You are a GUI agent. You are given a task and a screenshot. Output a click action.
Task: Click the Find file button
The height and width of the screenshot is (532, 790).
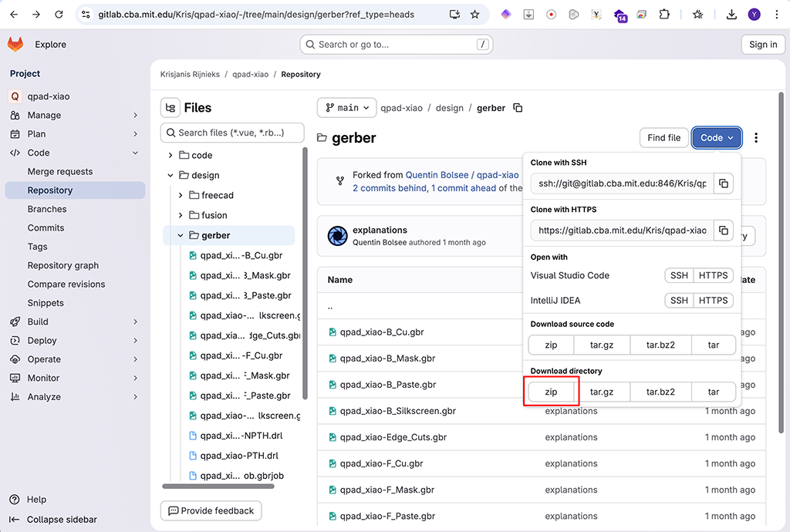pyautogui.click(x=663, y=138)
